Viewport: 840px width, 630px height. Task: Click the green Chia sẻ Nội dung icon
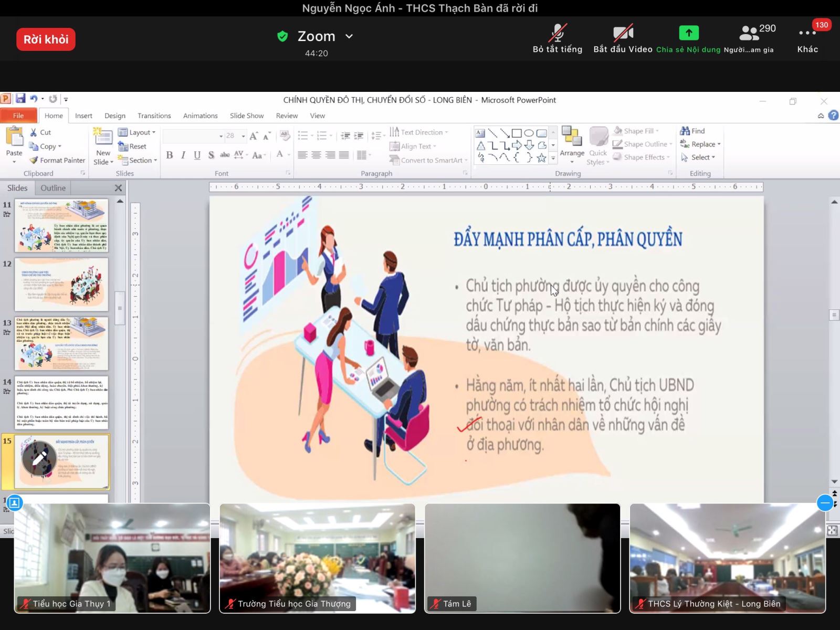(x=688, y=33)
